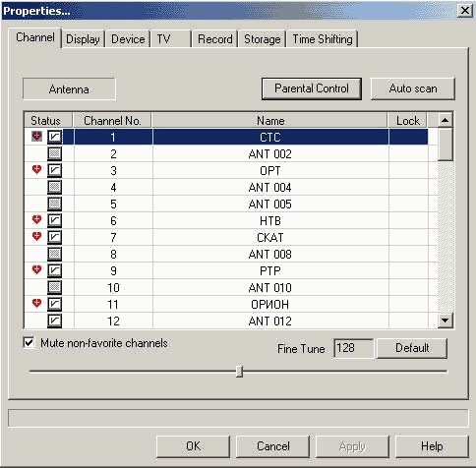
Task: Select the ANT 010 channel name
Action: pyautogui.click(x=270, y=287)
